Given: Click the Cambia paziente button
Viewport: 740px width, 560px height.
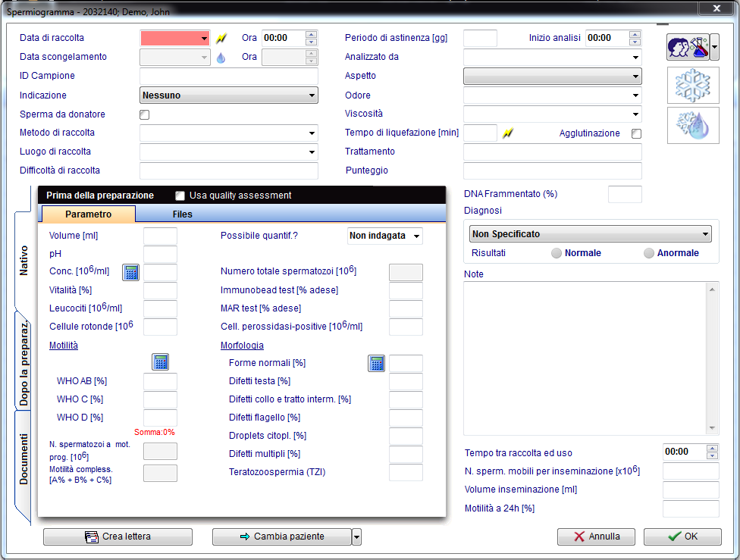Looking at the screenshot, I should coord(282,537).
